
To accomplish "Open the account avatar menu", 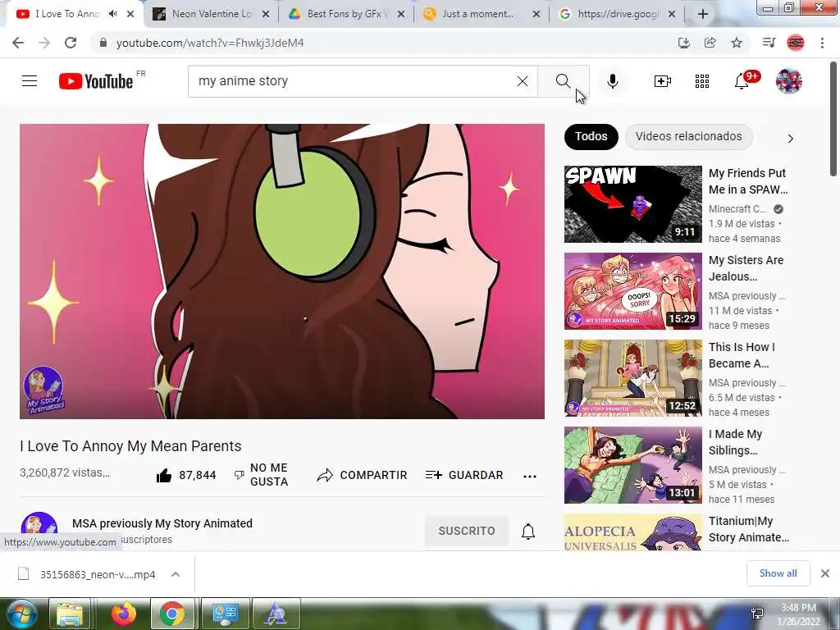I will pyautogui.click(x=788, y=81).
